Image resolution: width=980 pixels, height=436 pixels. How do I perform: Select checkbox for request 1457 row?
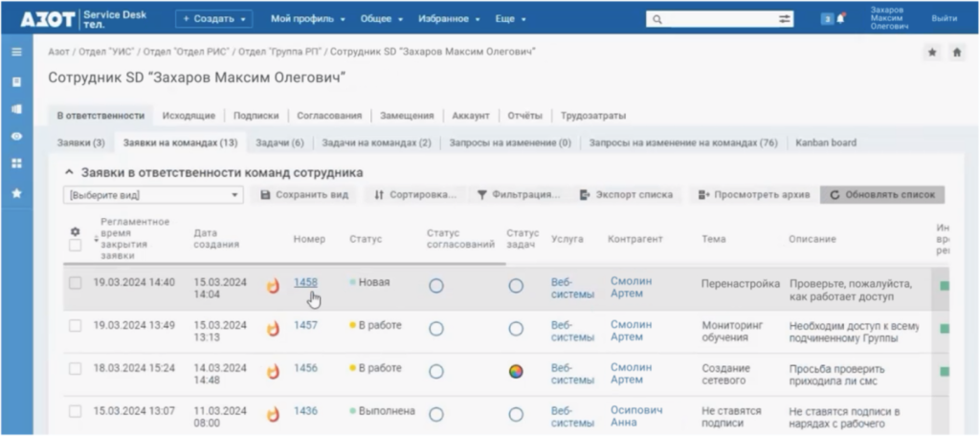click(76, 326)
